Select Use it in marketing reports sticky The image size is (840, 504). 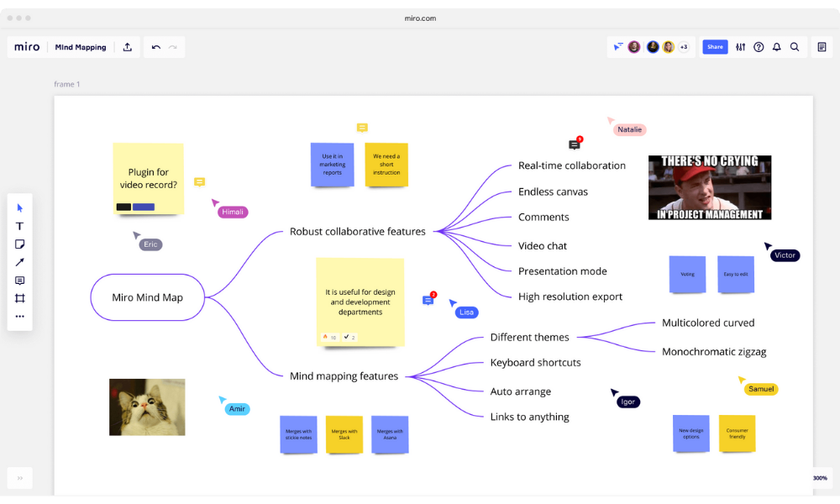pos(332,165)
